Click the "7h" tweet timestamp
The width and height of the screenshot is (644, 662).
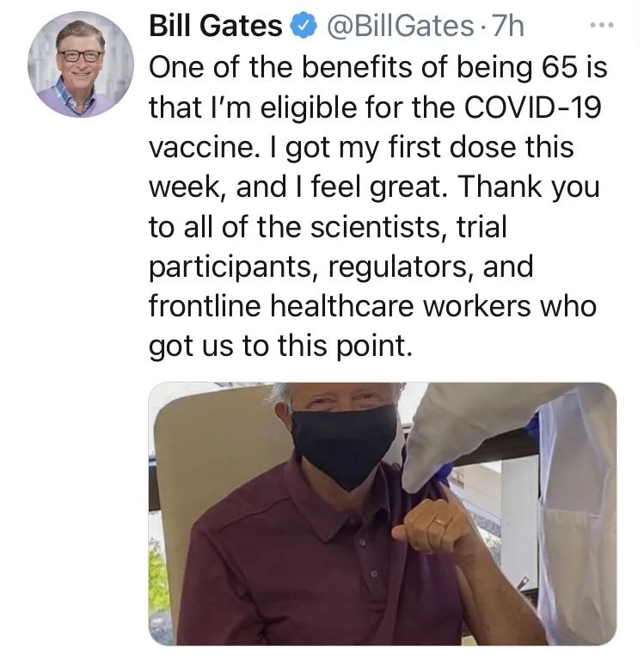coord(508,26)
